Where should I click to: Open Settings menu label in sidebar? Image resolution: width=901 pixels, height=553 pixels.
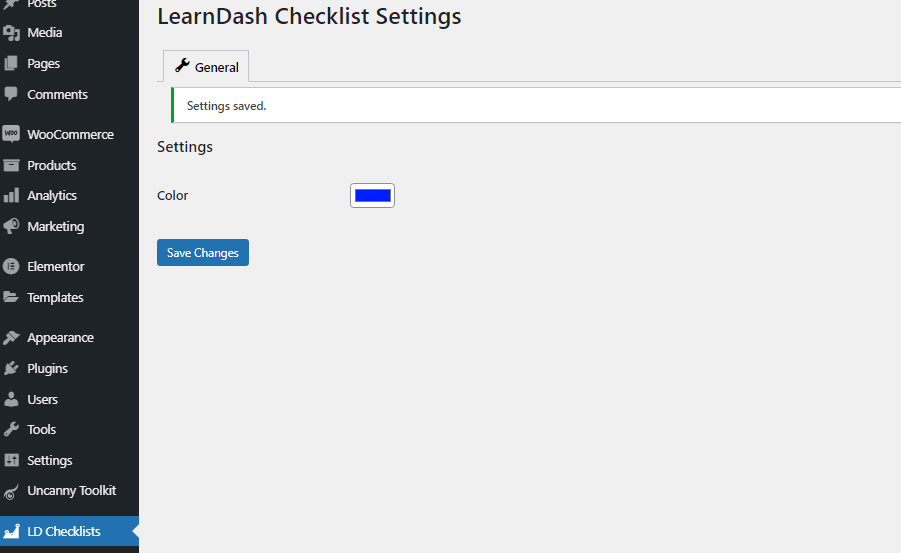(x=50, y=461)
